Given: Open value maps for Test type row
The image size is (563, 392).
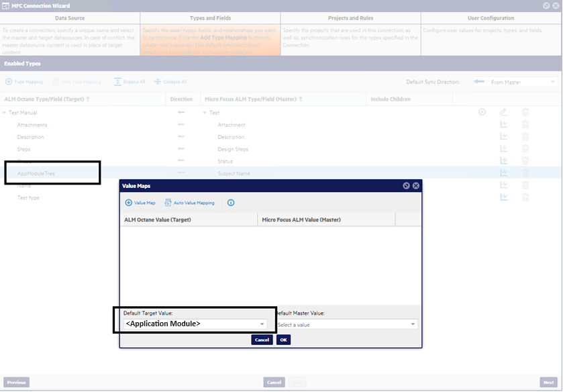Looking at the screenshot, I should 504,197.
